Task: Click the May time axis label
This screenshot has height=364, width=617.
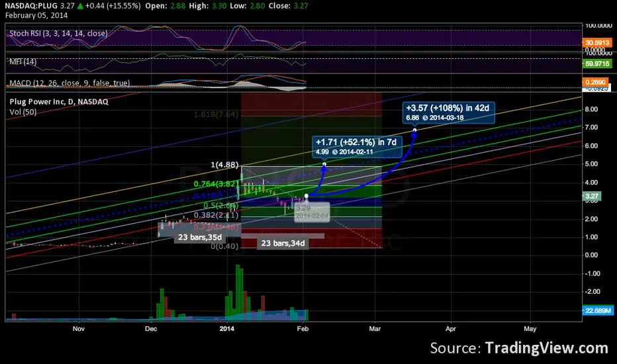Action: point(530,328)
